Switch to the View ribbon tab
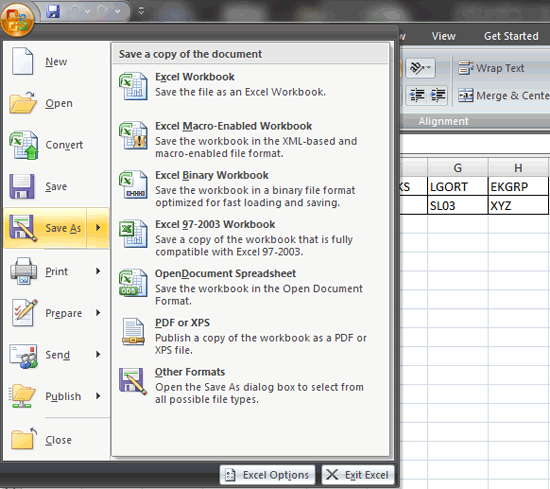This screenshot has height=489, width=550. pyautogui.click(x=443, y=36)
